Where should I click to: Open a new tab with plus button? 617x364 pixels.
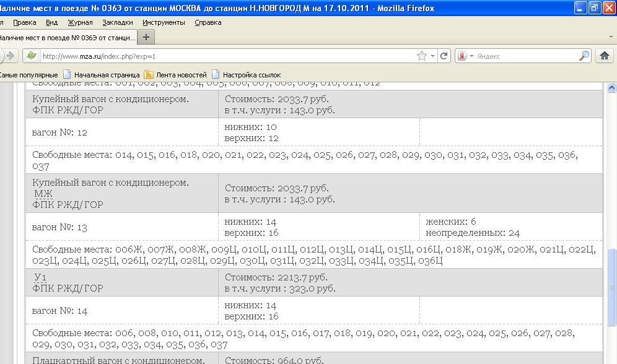click(146, 37)
